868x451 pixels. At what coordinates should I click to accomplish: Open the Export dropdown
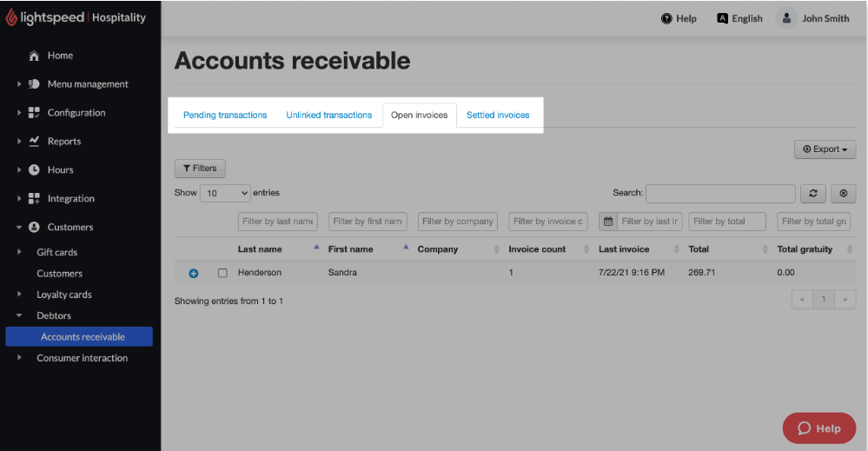point(825,149)
